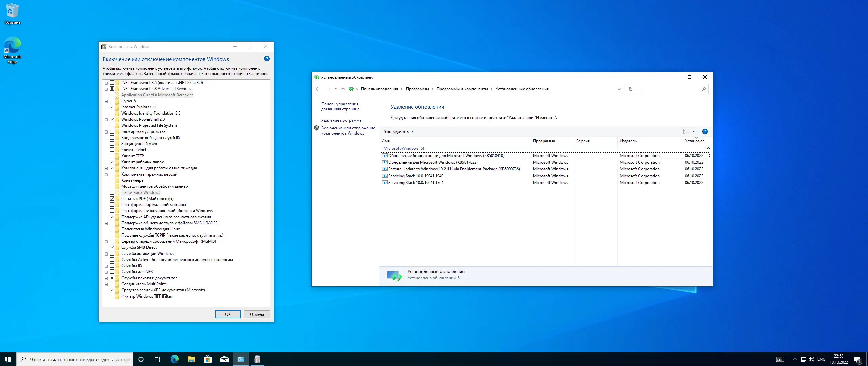Click the Отмена button
868x366 pixels.
(x=257, y=314)
